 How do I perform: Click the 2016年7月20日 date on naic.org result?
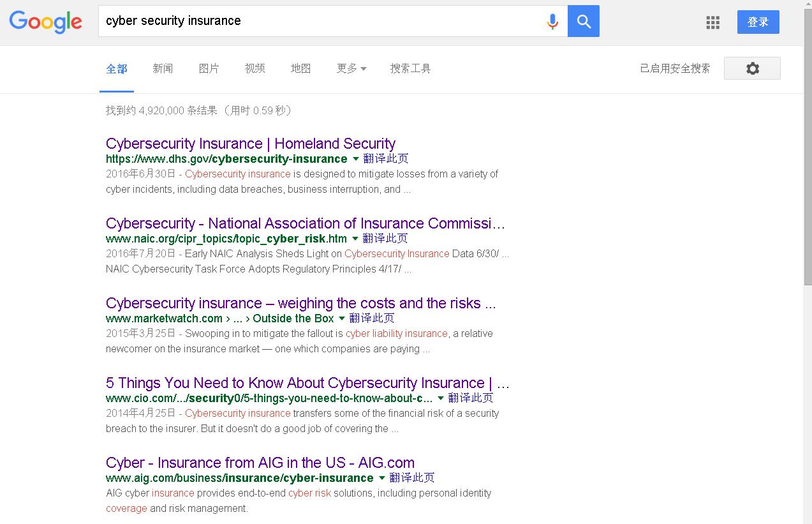tap(141, 253)
